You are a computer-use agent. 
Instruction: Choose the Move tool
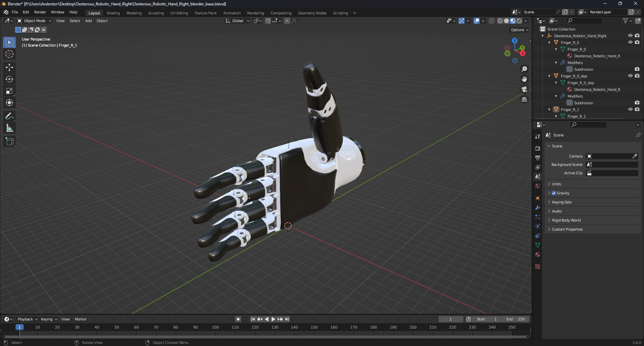(9, 67)
